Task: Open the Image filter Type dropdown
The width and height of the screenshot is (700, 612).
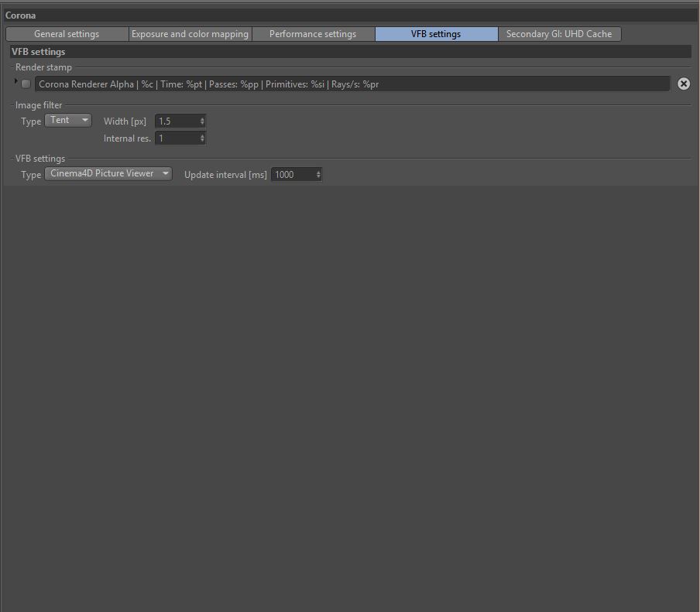Action: pos(68,121)
